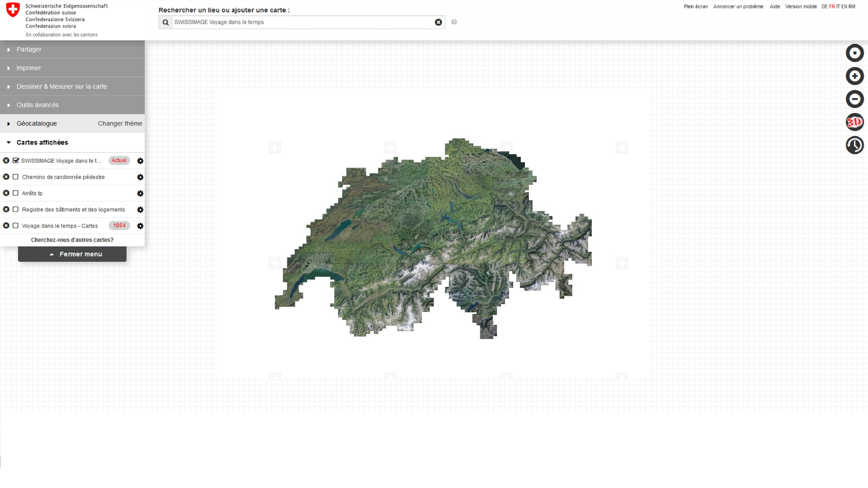Screen dimensions: 868x488
Task: Open the time travel clock icon
Action: click(855, 145)
